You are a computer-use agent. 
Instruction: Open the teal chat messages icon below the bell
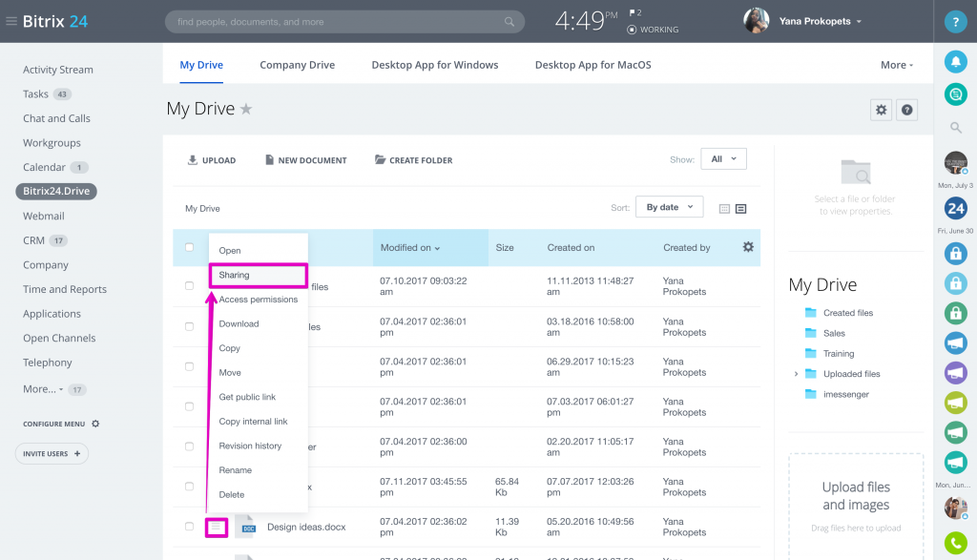(x=955, y=94)
